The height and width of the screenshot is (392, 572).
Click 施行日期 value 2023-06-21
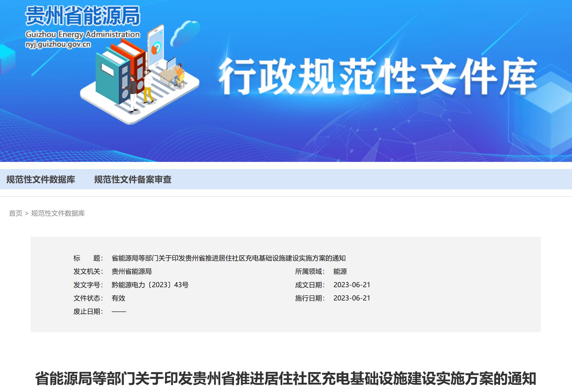(352, 298)
